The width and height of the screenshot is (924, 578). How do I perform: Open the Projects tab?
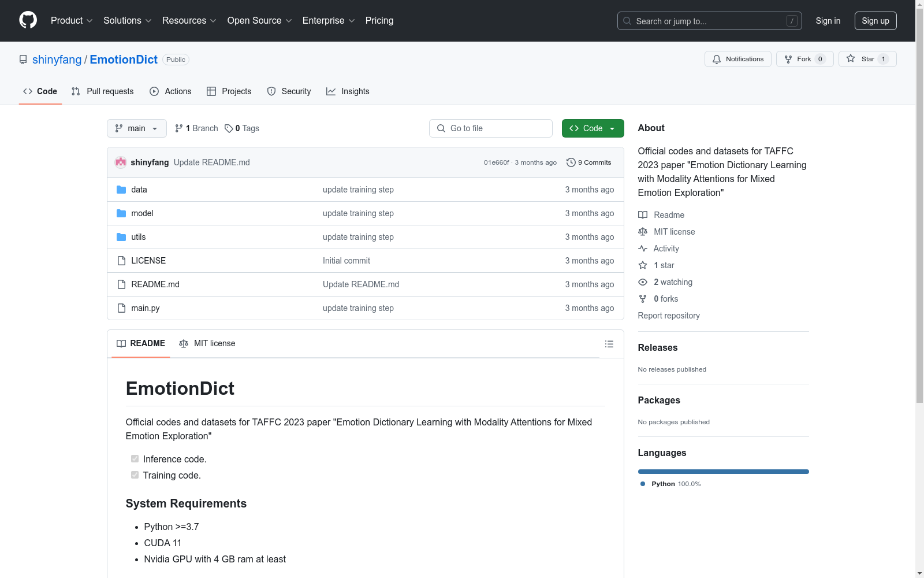[229, 91]
